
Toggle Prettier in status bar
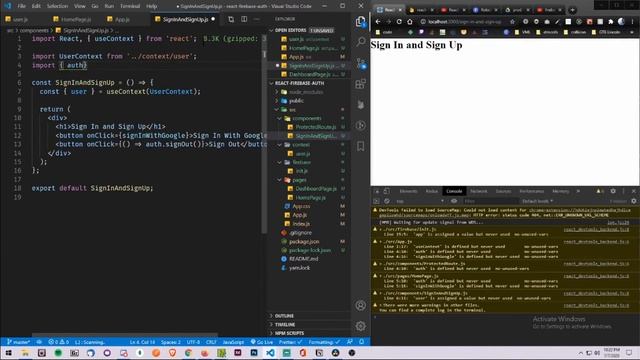coord(291,342)
